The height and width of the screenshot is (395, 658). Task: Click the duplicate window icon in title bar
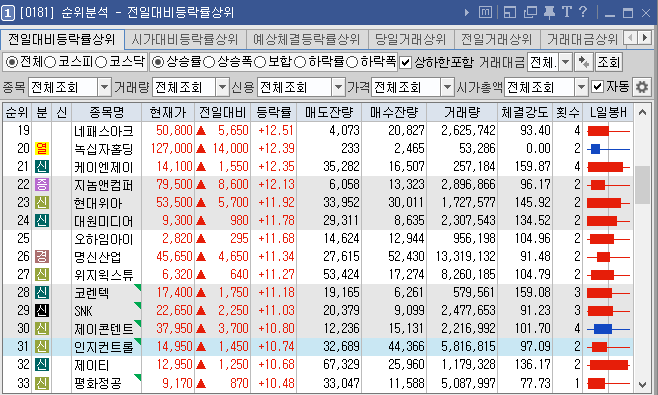(x=530, y=13)
